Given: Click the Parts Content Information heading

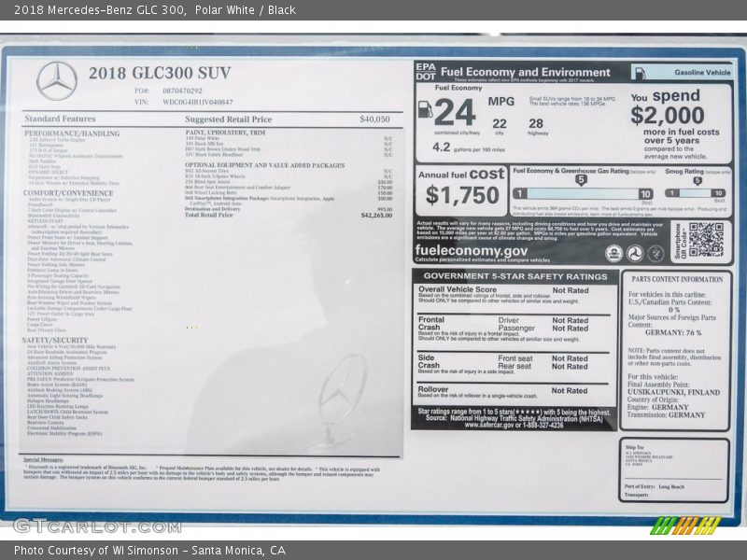Looking at the screenshot, I should click(x=675, y=279).
